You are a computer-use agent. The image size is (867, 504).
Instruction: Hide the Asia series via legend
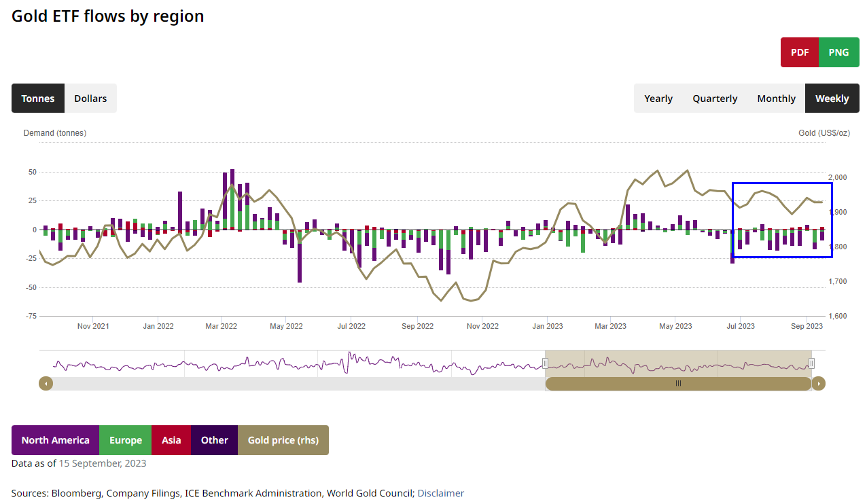pyautogui.click(x=171, y=440)
